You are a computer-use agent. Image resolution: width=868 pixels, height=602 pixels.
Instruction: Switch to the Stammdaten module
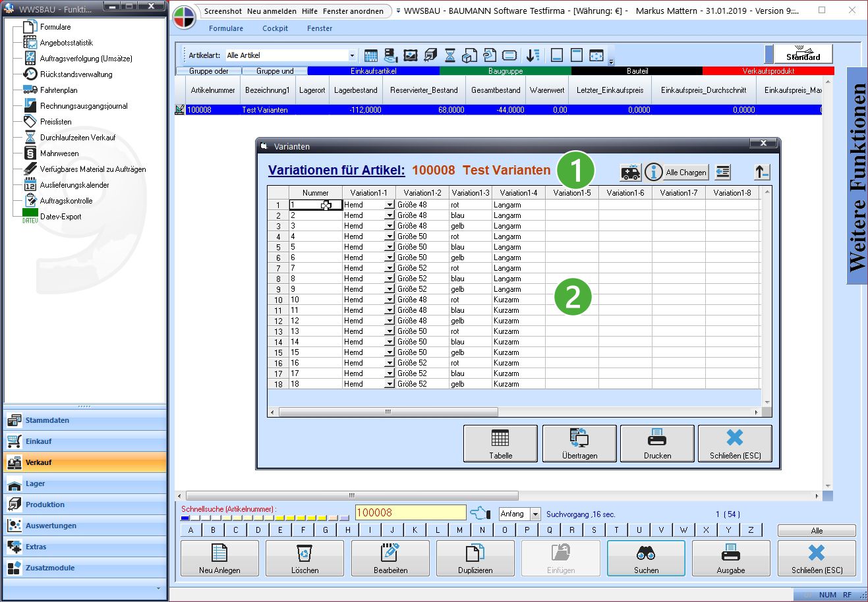point(85,420)
